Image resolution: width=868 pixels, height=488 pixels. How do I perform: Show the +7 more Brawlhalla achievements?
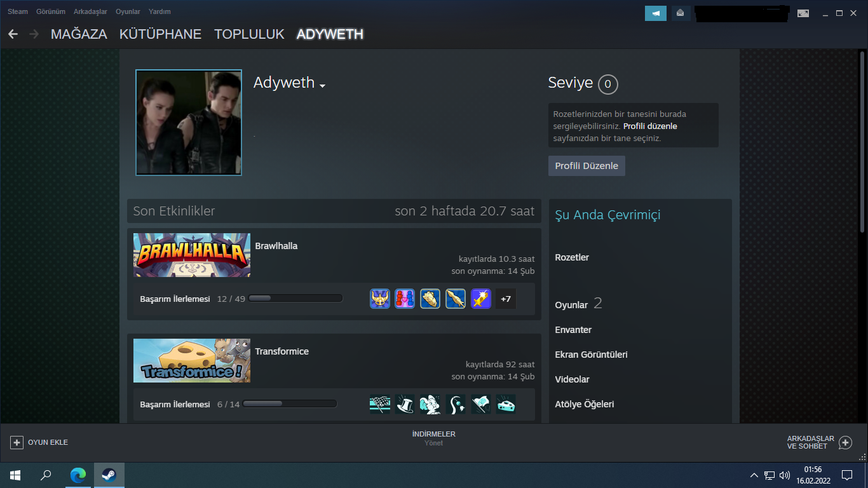tap(506, 299)
